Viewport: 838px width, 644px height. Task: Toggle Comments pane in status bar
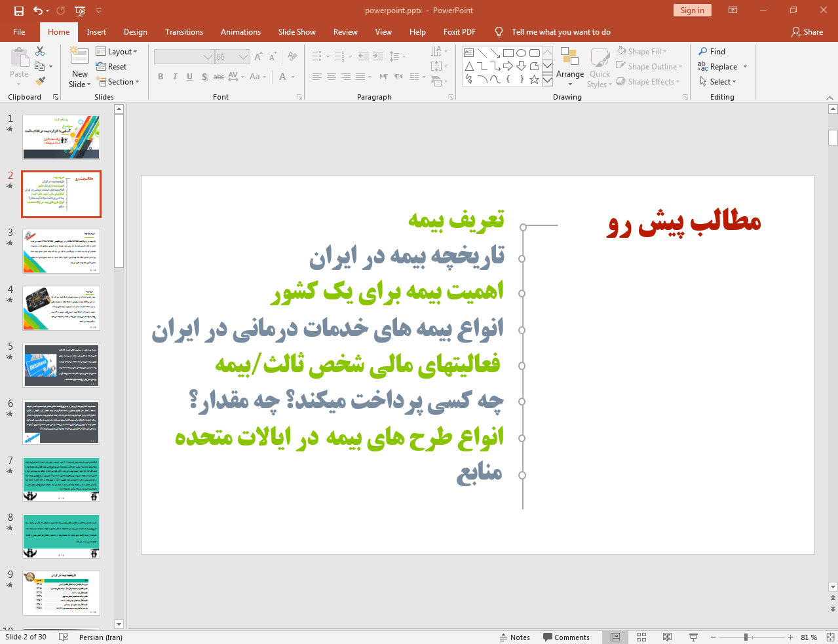[x=566, y=637]
